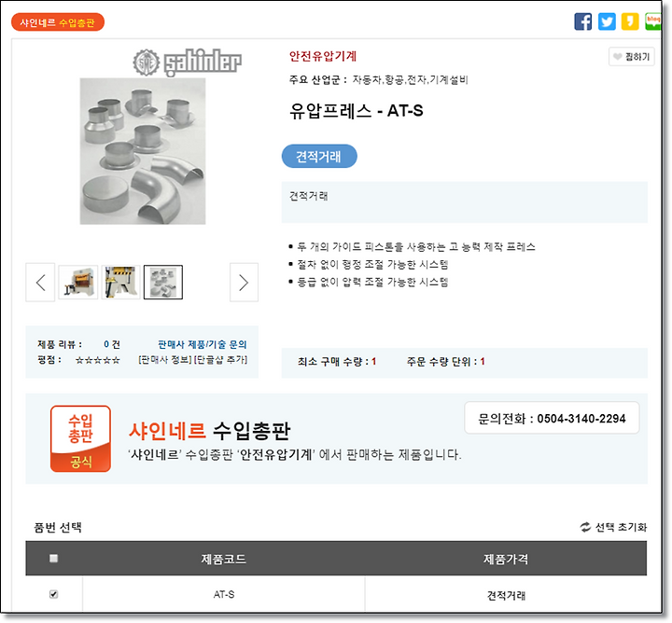The width and height of the screenshot is (672, 623).
Task: Click the 문의전화 0504-3140-2294 box
Action: pyautogui.click(x=552, y=418)
